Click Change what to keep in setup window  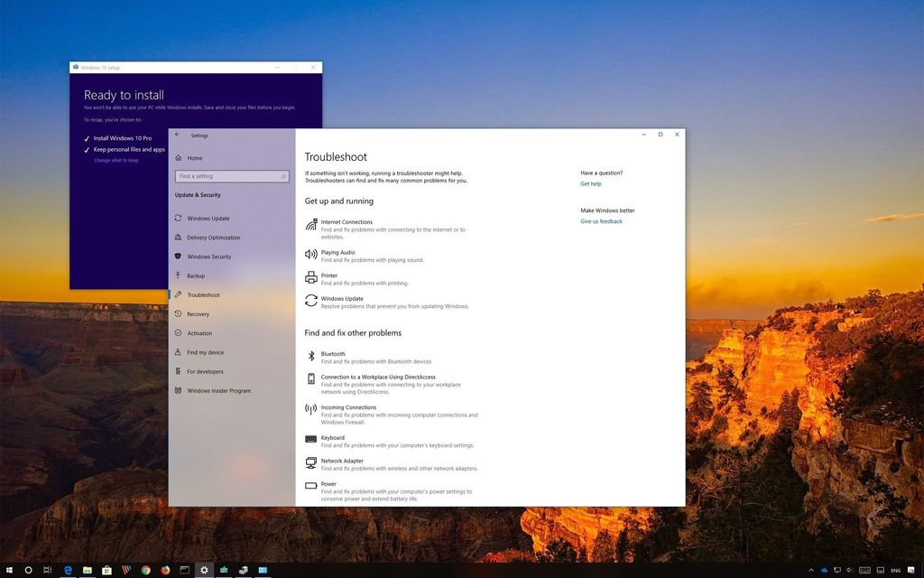point(115,160)
